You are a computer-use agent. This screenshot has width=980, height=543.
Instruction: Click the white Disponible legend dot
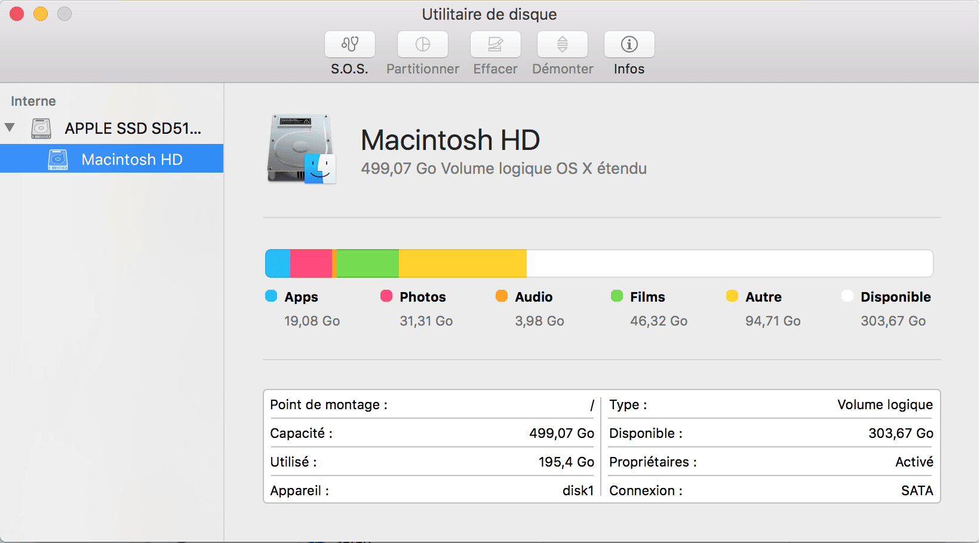coord(847,296)
